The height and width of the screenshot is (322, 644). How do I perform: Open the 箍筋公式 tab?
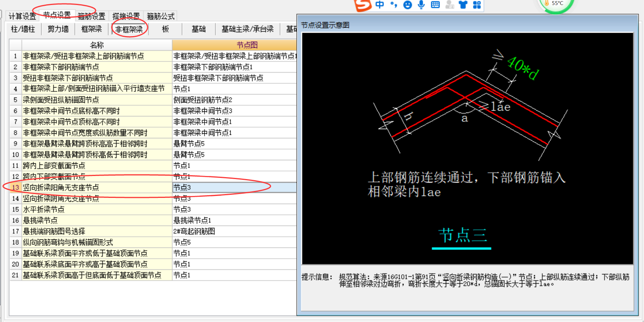point(161,16)
